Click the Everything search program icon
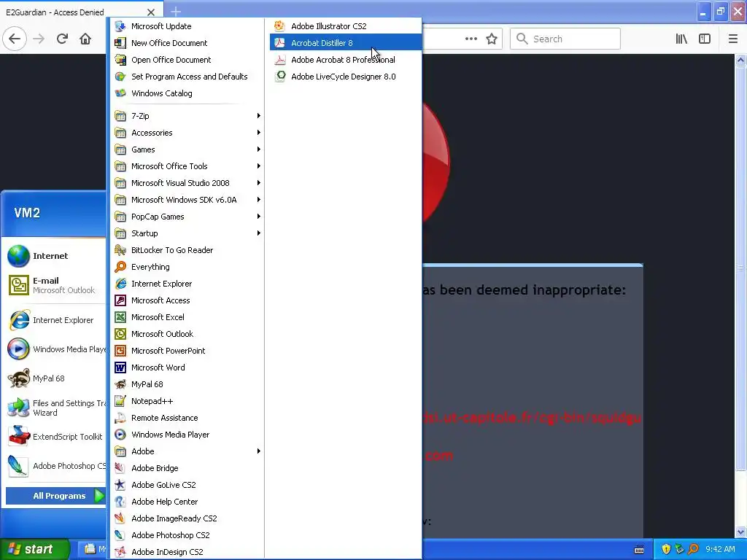Image resolution: width=747 pixels, height=560 pixels. (120, 267)
